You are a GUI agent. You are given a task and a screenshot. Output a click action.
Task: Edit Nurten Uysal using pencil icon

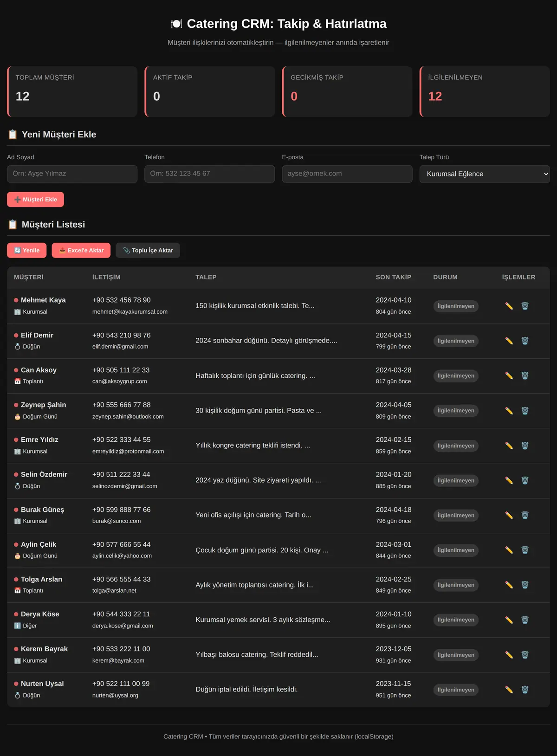[x=509, y=690]
